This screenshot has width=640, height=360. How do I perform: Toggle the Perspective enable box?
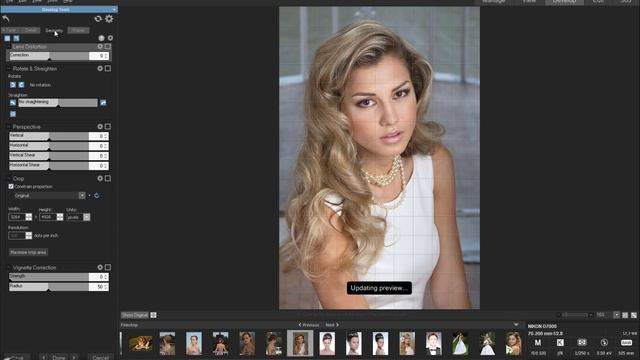[108, 127]
